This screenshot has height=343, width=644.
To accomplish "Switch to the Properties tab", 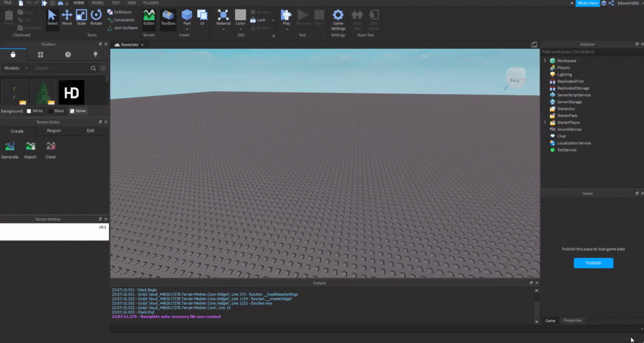I will [x=573, y=320].
